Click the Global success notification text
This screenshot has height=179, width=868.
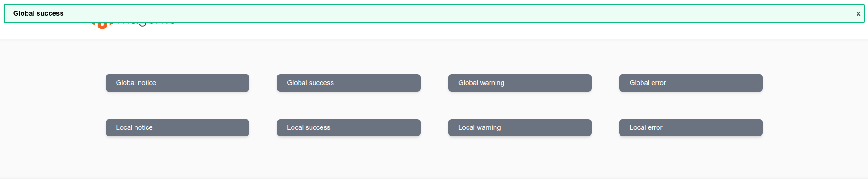tap(39, 13)
